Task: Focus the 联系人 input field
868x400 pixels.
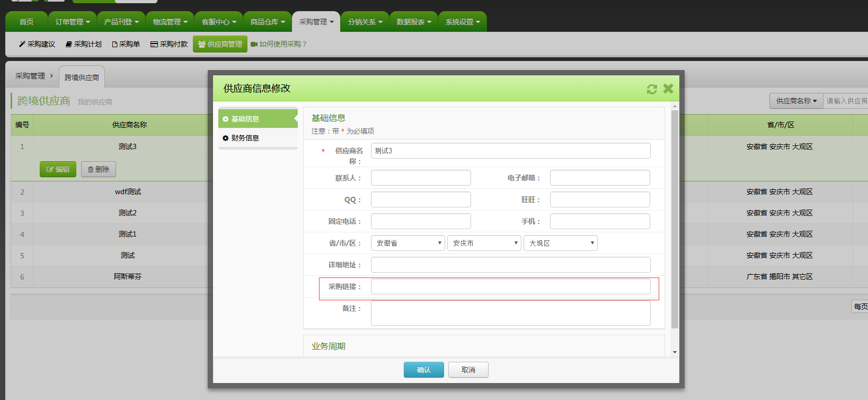Action: (421, 178)
